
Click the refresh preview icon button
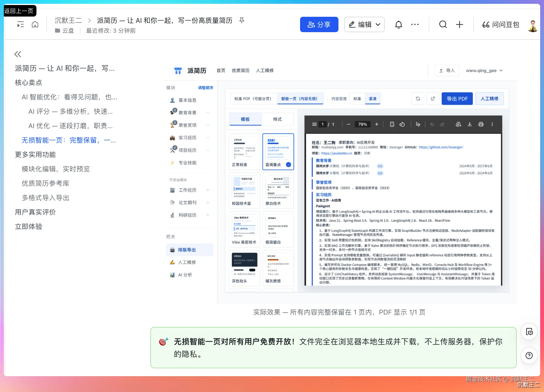[x=418, y=99]
